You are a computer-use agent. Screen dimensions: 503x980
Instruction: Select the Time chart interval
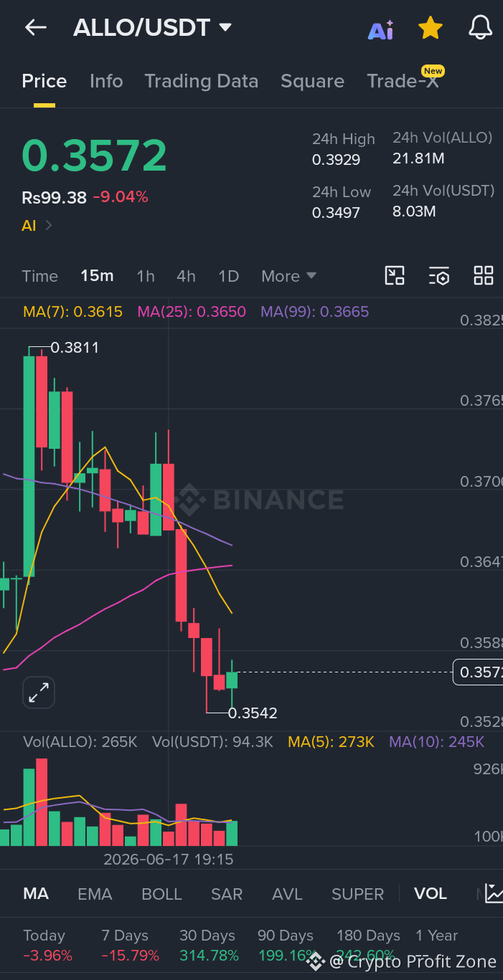coord(39,276)
